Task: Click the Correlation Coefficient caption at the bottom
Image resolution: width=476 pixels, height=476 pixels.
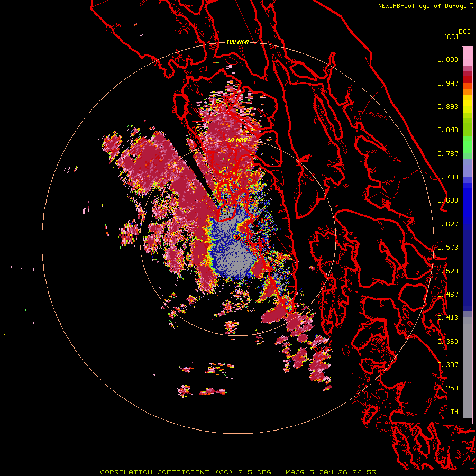Action: pyautogui.click(x=238, y=472)
